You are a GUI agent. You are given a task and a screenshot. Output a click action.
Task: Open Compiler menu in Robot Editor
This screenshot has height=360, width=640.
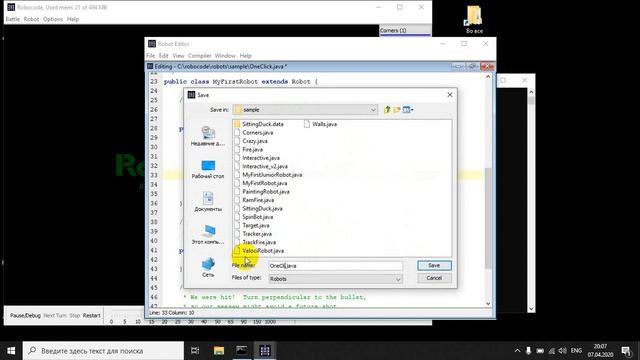[x=200, y=56]
